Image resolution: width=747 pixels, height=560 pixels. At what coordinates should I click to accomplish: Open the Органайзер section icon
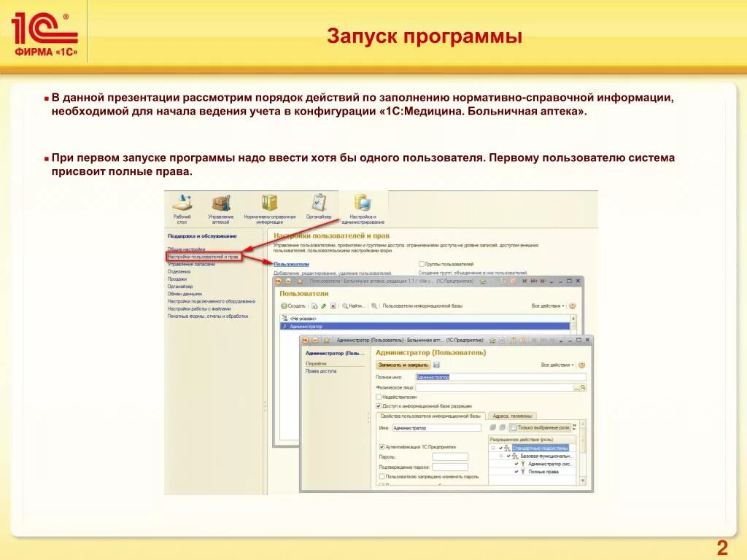[x=319, y=206]
